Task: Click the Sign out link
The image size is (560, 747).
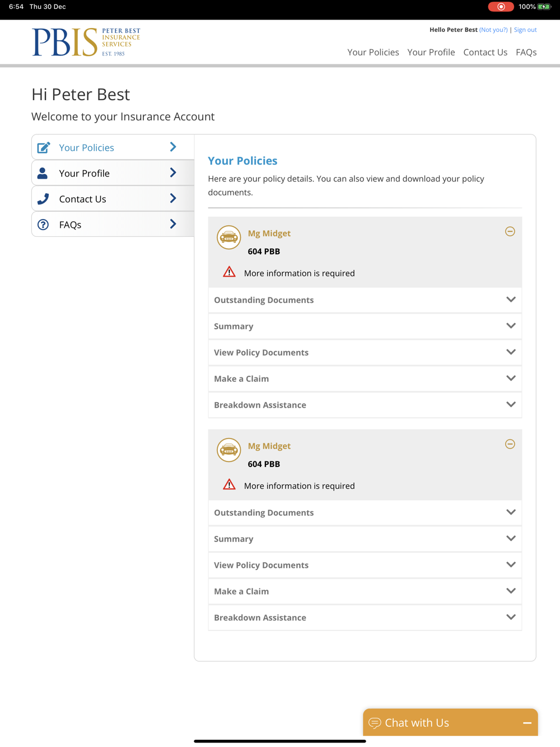Action: [x=525, y=30]
